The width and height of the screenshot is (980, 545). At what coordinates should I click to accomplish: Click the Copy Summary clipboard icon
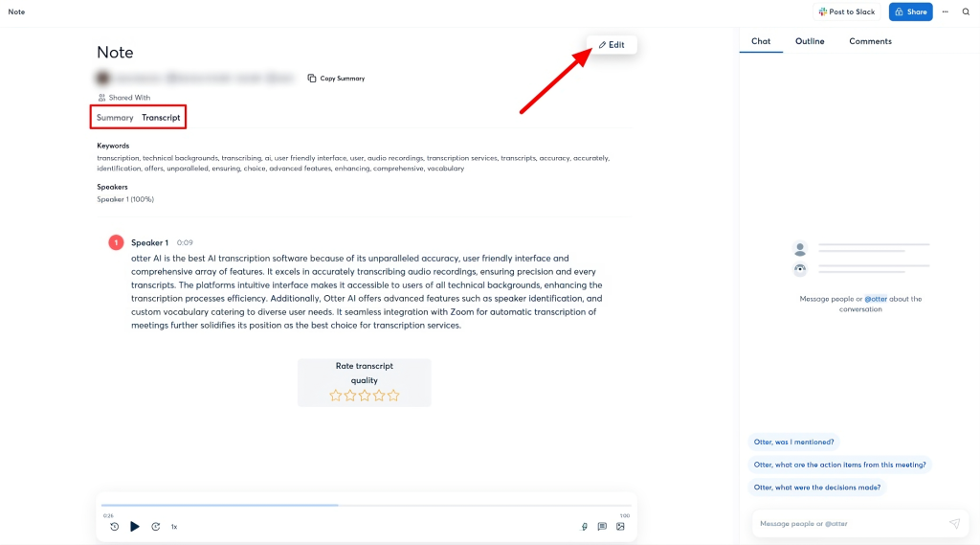point(311,79)
